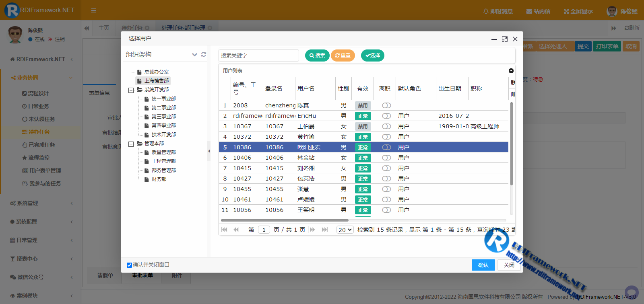Viewport: 644px width, 304px height.
Task: Select 上海销售部 in organization tree
Action: (x=157, y=81)
